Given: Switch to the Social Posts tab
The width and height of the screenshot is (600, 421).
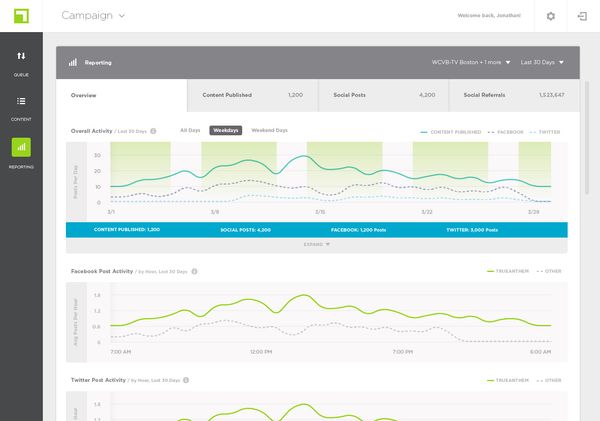Looking at the screenshot, I should [x=383, y=95].
